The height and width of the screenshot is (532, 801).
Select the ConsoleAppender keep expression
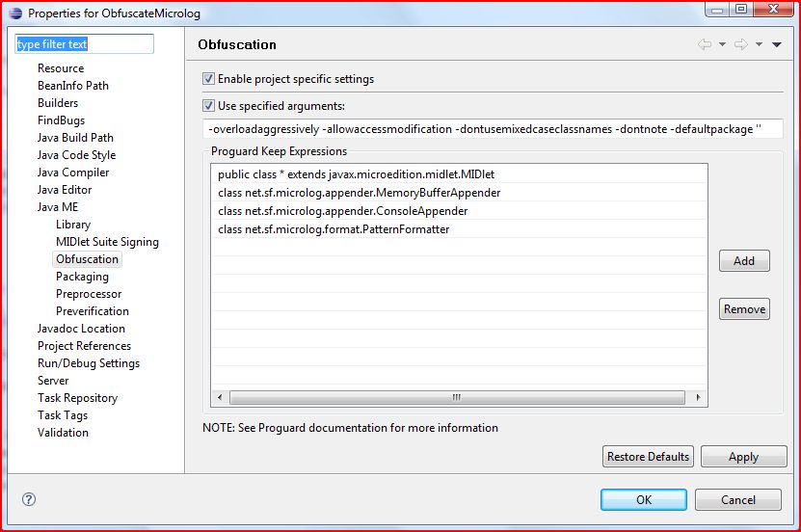point(459,211)
